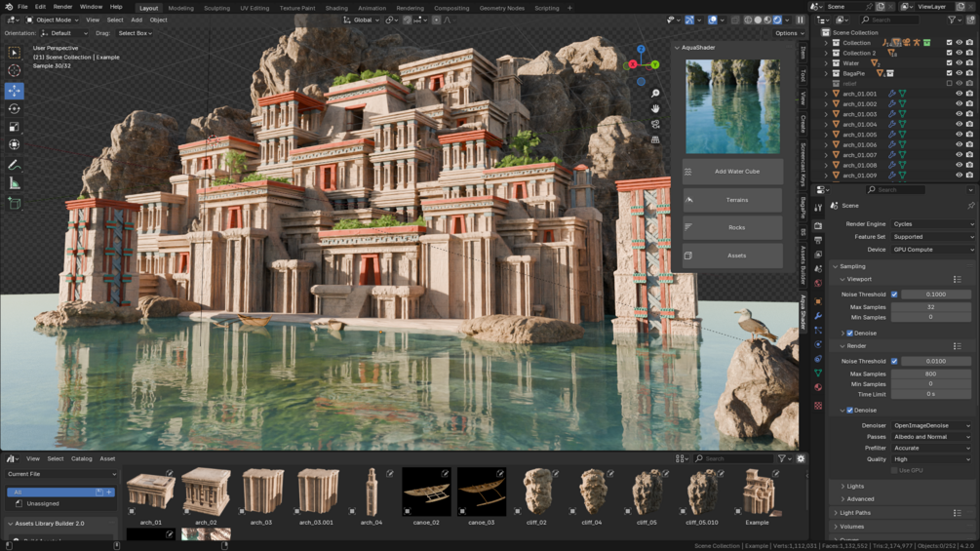
Task: Toggle camera view icon in viewport
Action: tap(655, 124)
